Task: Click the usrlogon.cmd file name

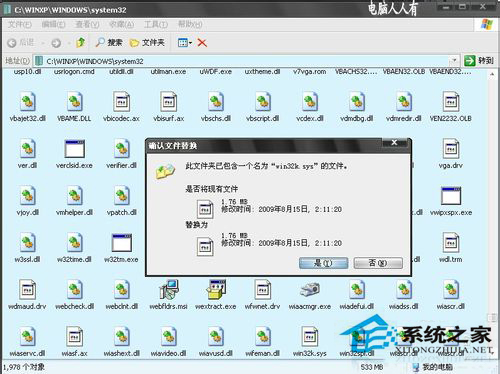Action: click(x=74, y=72)
